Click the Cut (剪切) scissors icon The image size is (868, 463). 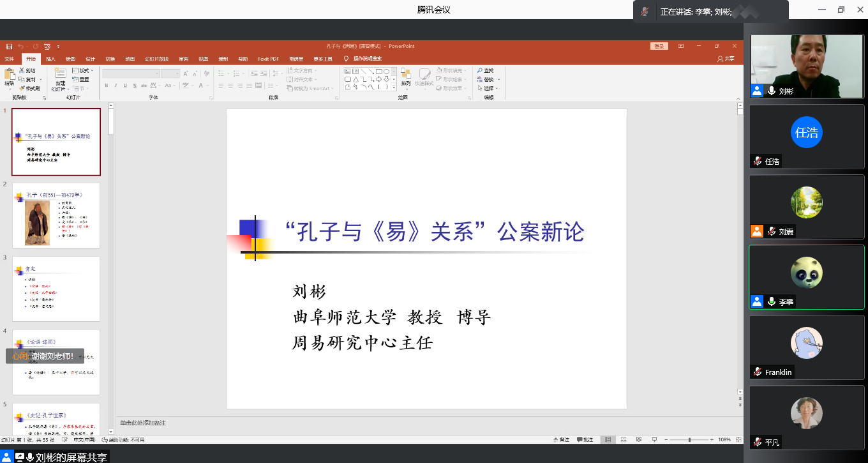[x=23, y=70]
